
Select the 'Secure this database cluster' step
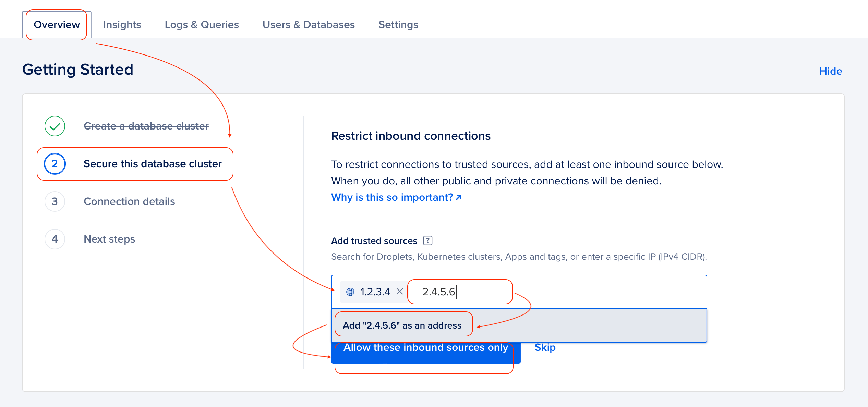152,164
